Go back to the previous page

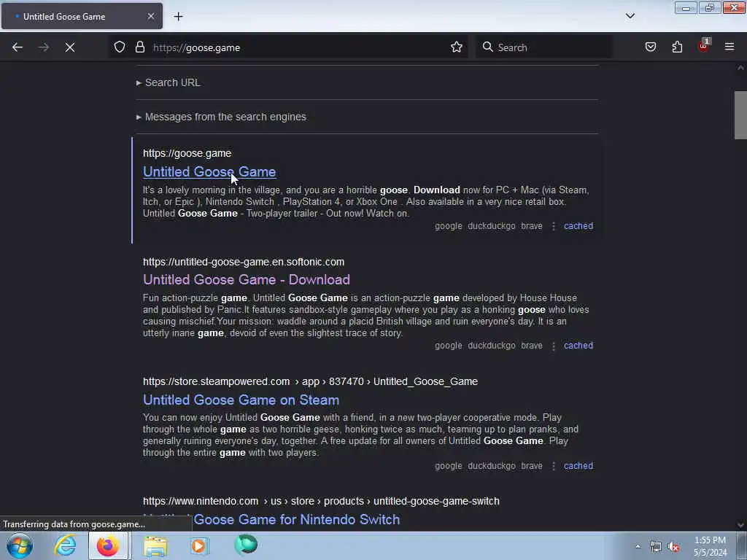[18, 47]
